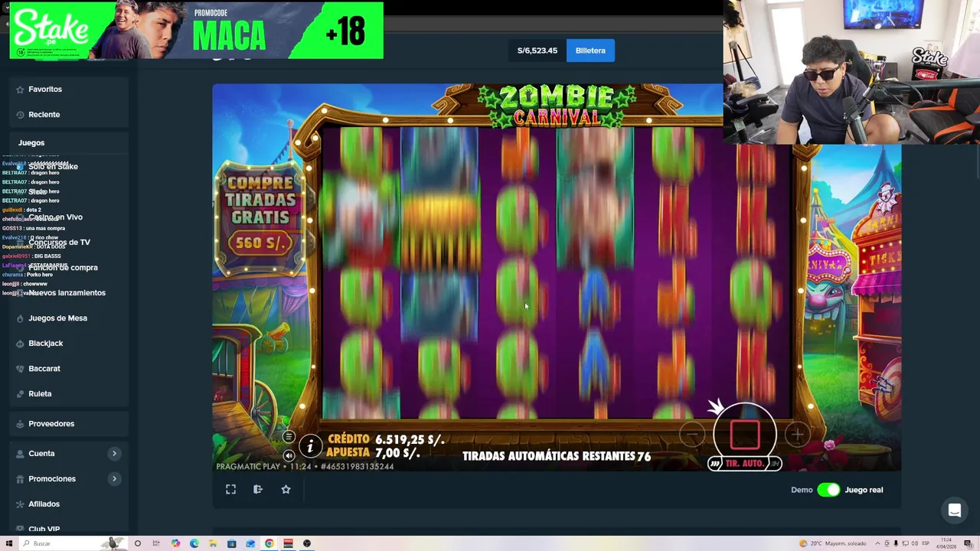
Task: Open Task View on the taskbar
Action: [155, 543]
